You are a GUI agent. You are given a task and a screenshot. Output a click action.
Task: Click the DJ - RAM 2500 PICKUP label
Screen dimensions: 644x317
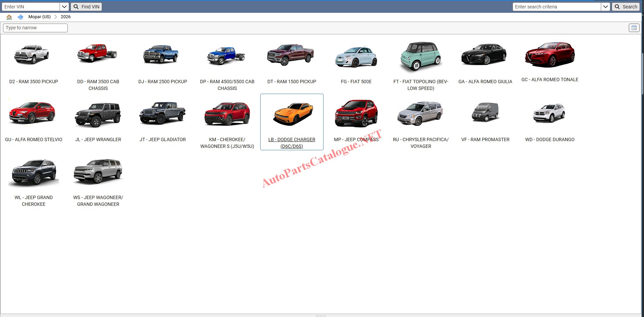(163, 82)
